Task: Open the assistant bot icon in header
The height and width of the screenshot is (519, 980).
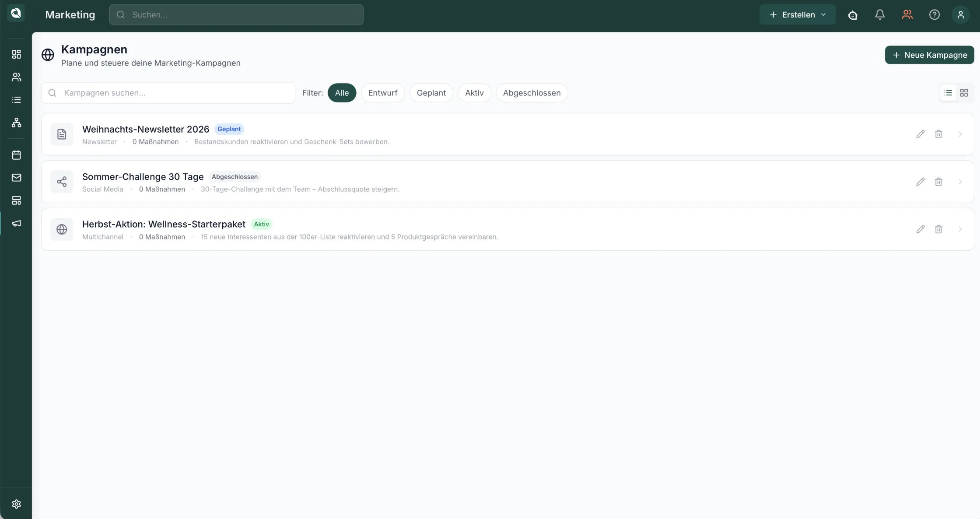Action: click(x=853, y=15)
